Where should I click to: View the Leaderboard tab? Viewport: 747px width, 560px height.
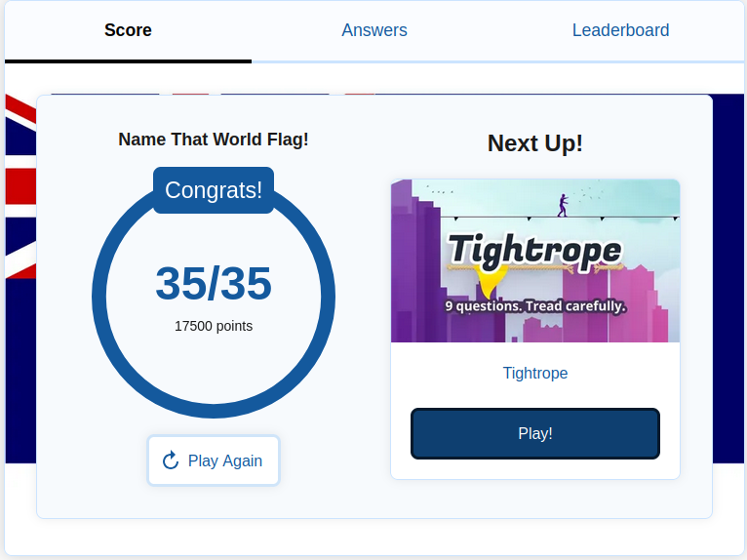coord(620,30)
